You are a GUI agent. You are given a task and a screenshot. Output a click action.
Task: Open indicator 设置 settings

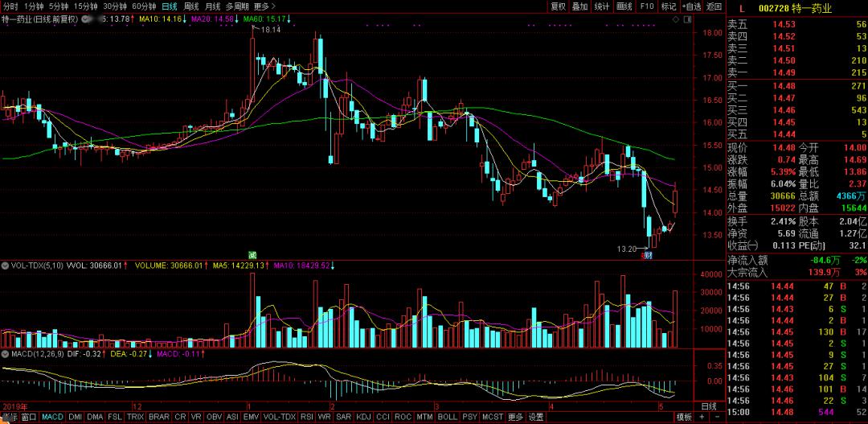[536, 417]
